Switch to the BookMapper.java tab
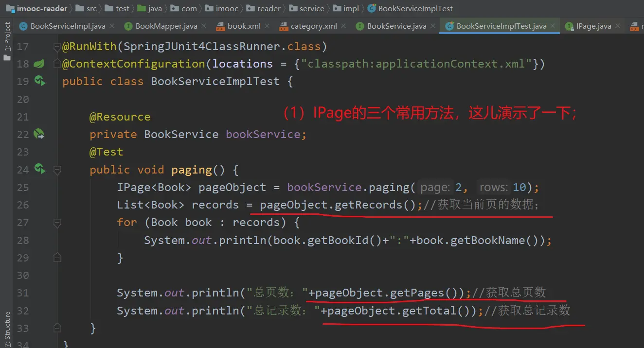 (x=166, y=26)
